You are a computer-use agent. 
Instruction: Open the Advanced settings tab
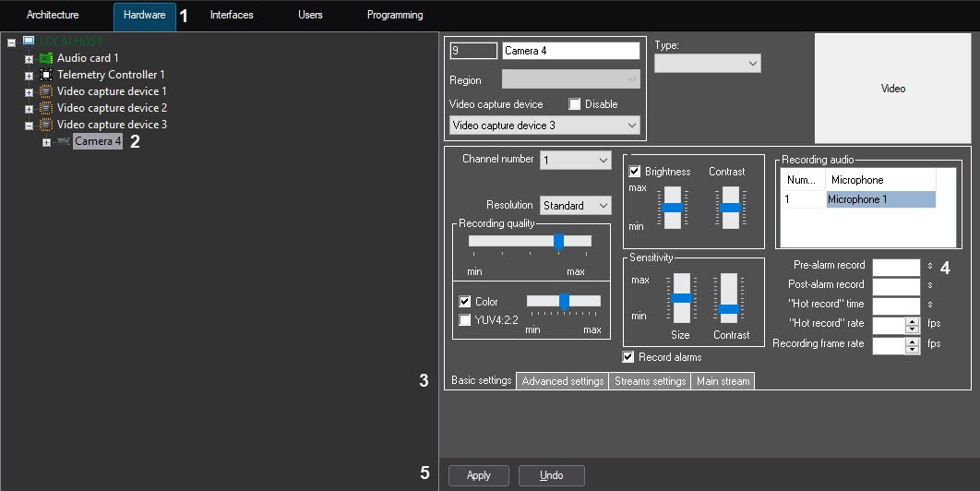pos(562,381)
